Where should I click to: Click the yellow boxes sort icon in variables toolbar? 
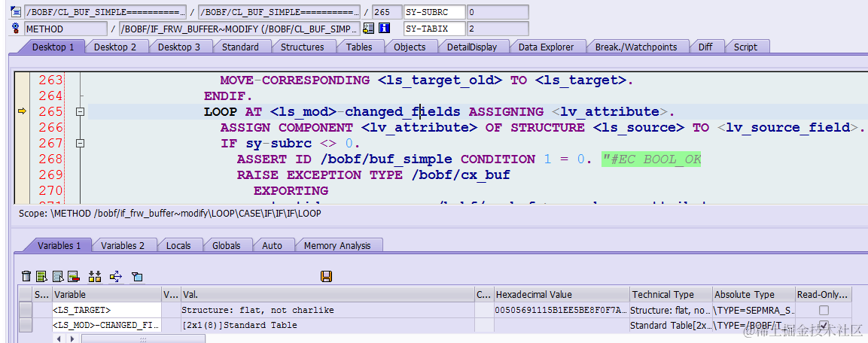coord(95,276)
